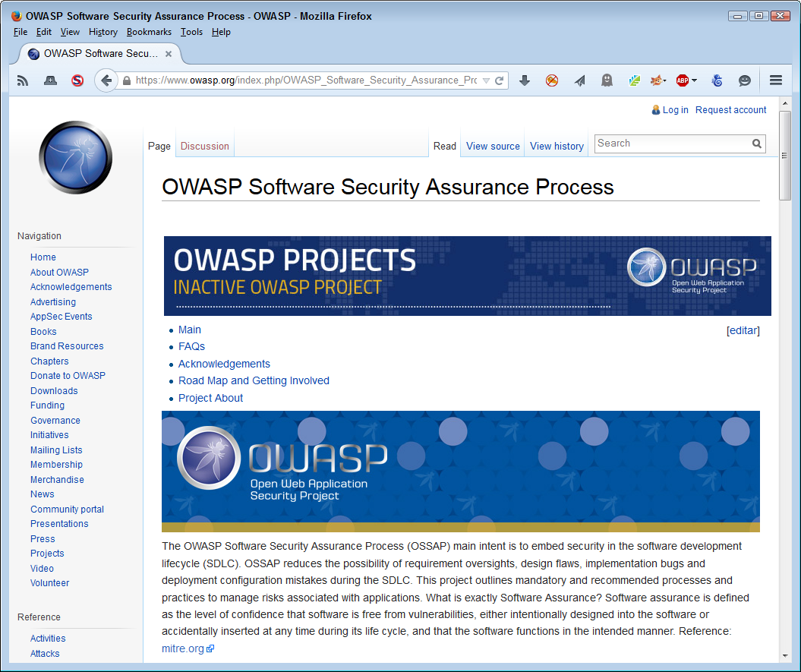801x672 pixels.
Task: Open the History menu
Action: (102, 32)
